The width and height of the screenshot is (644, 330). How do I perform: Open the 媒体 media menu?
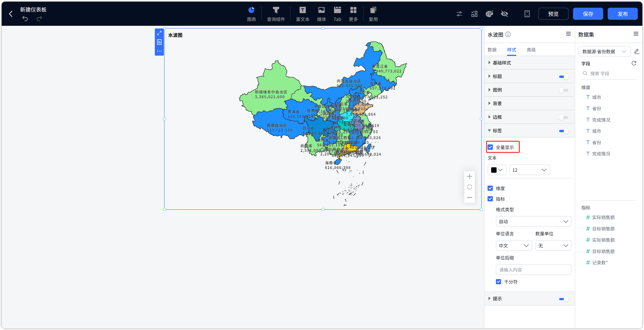(x=321, y=14)
